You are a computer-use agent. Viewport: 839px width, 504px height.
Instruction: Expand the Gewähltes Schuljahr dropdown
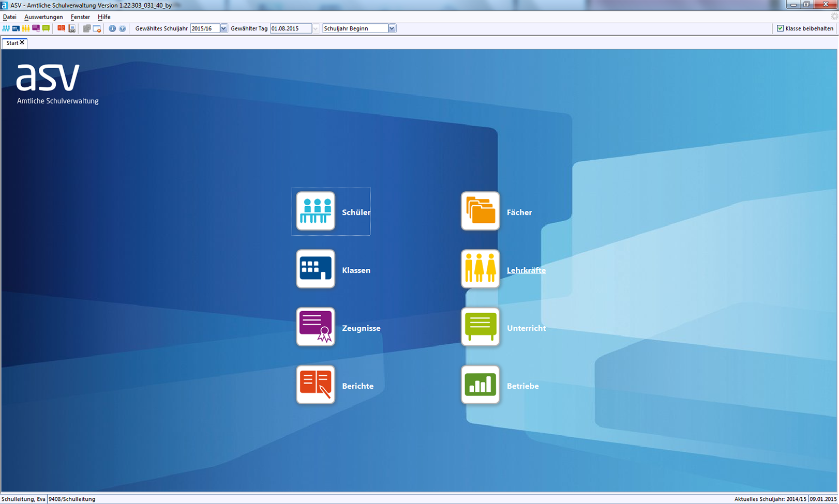tap(223, 28)
